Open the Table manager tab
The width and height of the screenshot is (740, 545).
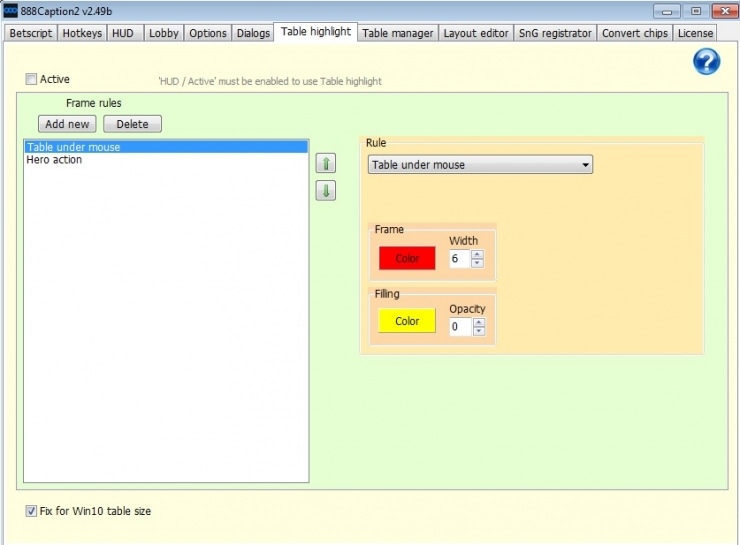[x=397, y=33]
